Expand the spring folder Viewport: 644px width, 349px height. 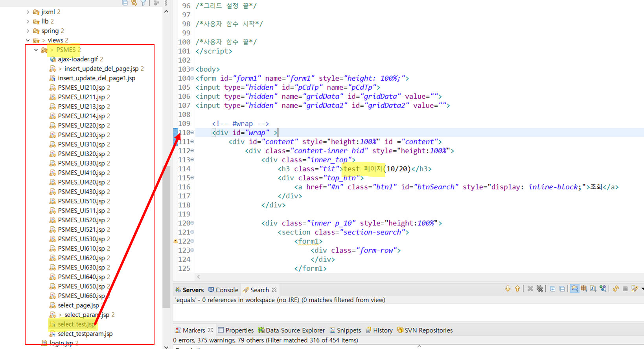(28, 31)
